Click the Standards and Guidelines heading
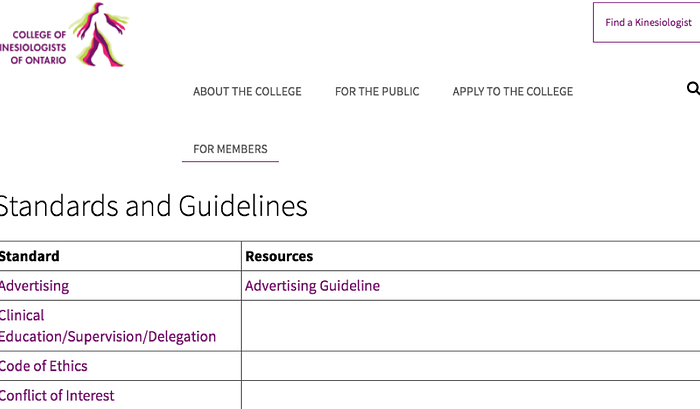700x409 pixels. tap(152, 207)
